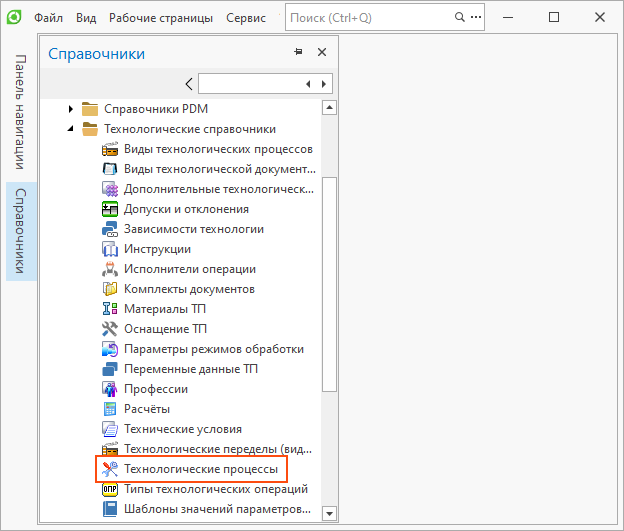The height and width of the screenshot is (531, 624).
Task: Click the magnifier search icon
Action: tap(460, 17)
